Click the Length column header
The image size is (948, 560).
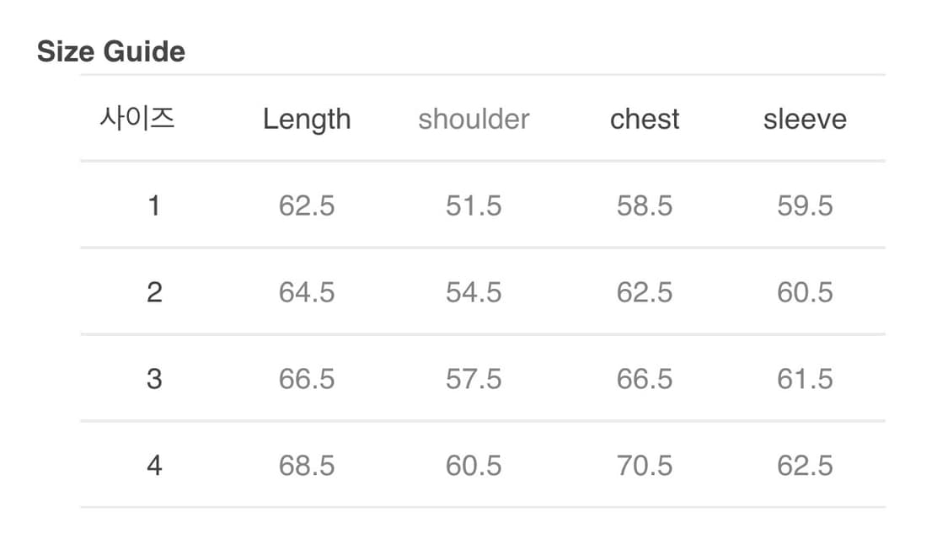(x=307, y=119)
